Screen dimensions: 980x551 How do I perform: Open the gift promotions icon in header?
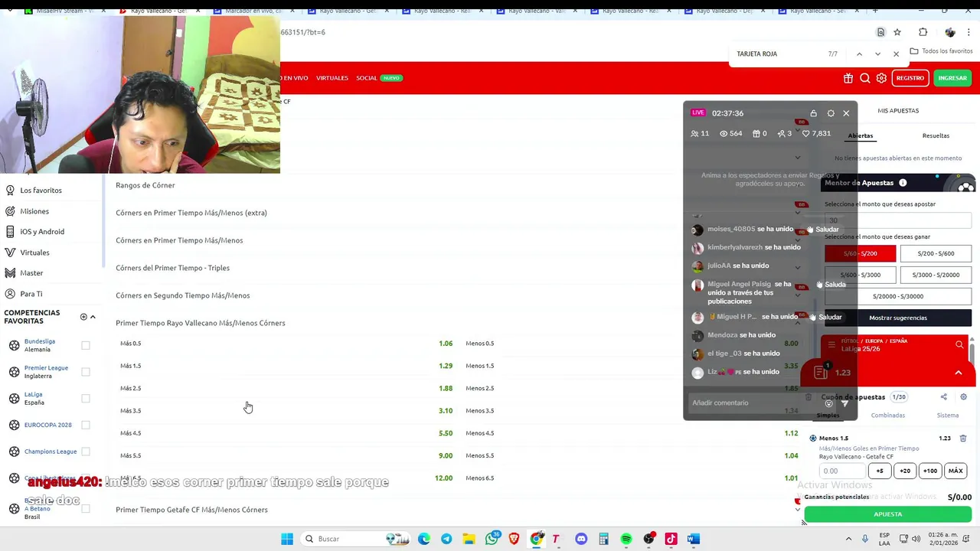(848, 78)
